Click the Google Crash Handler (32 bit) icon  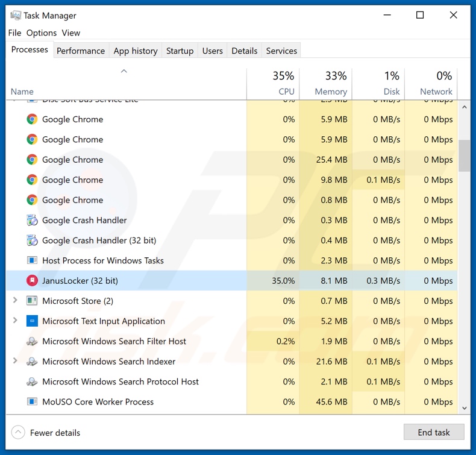coord(32,240)
